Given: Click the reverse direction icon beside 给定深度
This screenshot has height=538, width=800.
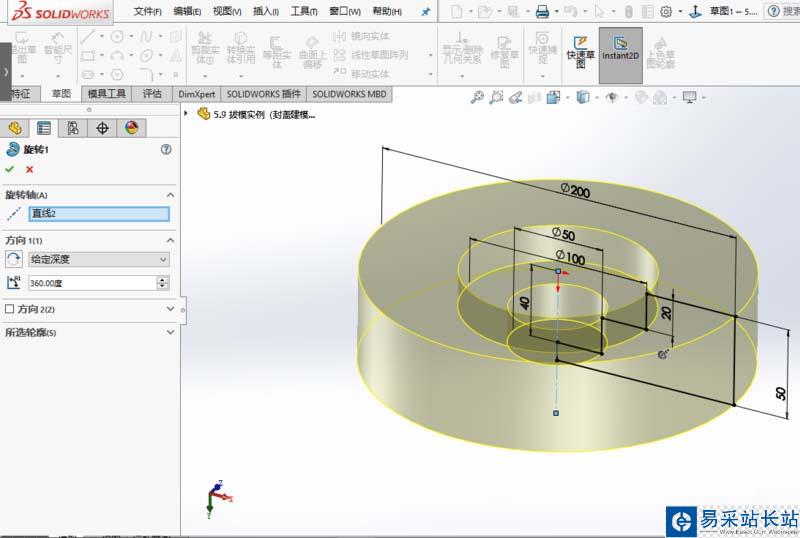Looking at the screenshot, I should [14, 259].
